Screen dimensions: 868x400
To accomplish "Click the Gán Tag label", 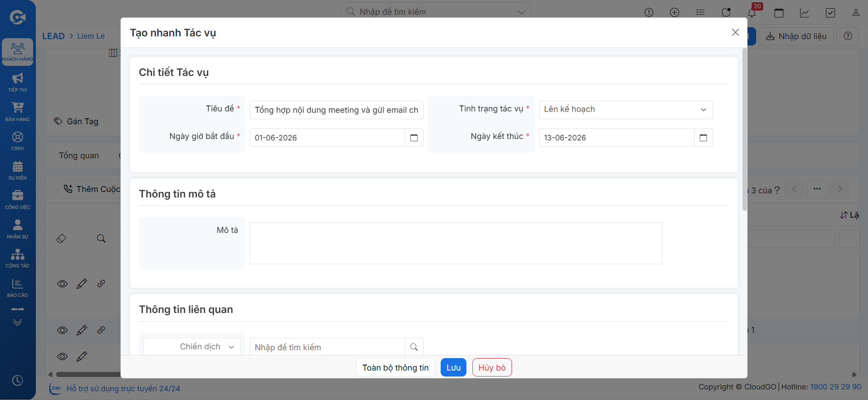I will click(82, 122).
